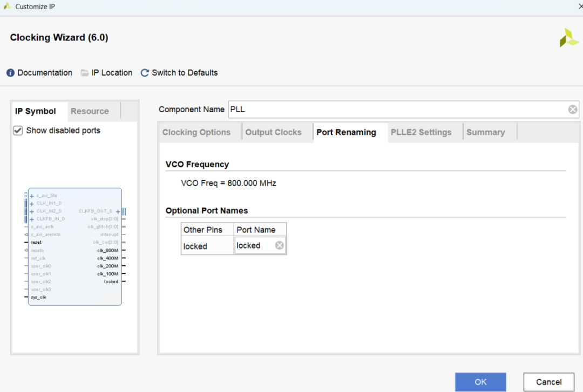Click the Documentation info icon
The width and height of the screenshot is (583, 392).
[10, 73]
